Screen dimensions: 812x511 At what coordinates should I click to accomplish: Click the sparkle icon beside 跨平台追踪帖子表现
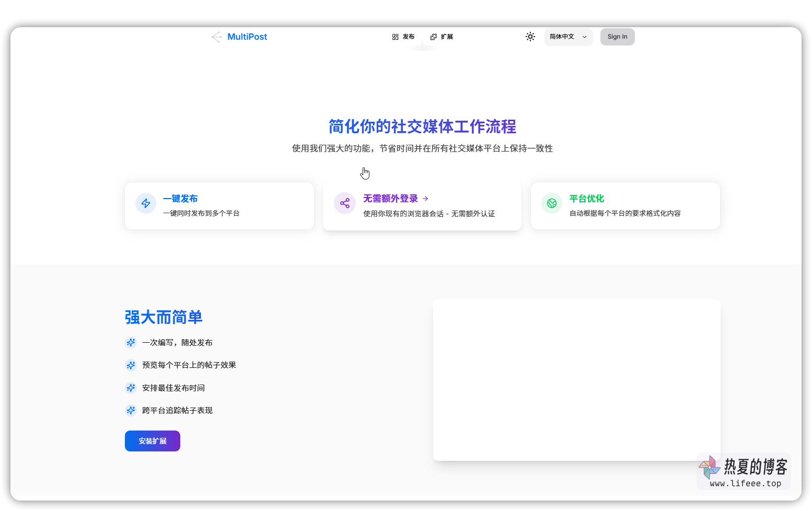tap(131, 411)
